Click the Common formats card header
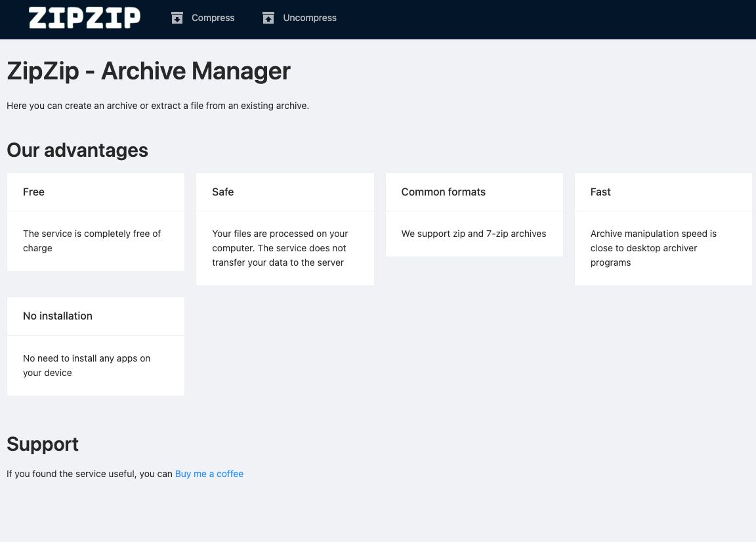This screenshot has height=542, width=756. pos(443,192)
